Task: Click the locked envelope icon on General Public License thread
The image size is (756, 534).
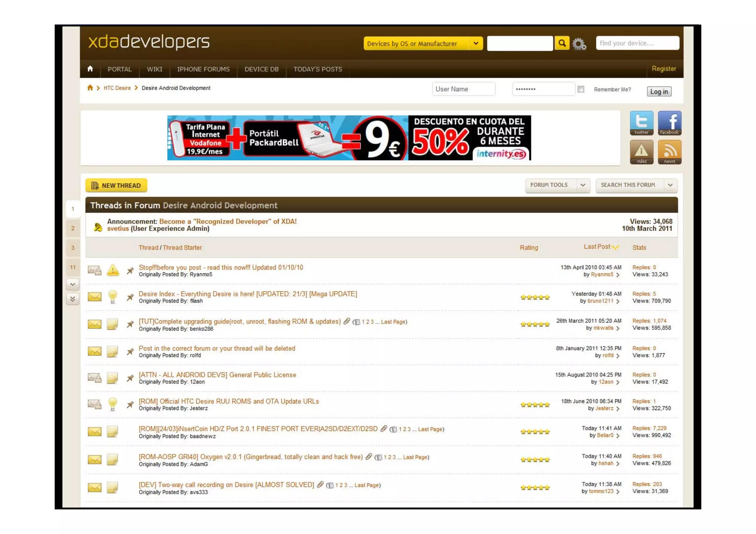Action: [94, 378]
